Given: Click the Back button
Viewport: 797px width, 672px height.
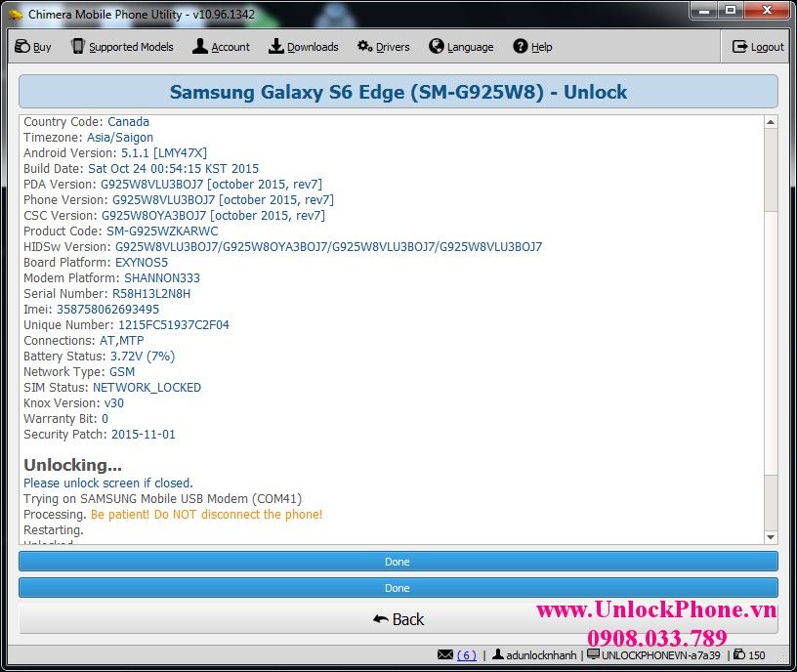Looking at the screenshot, I should click(398, 619).
